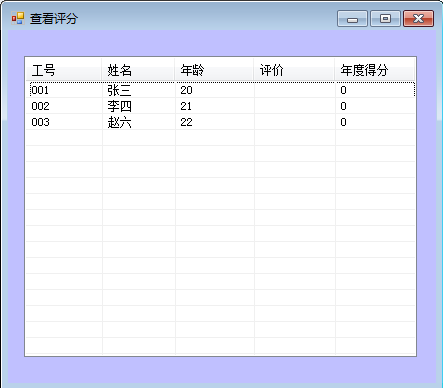Select the row with 工号 001
This screenshot has width=443, height=388.
[221, 90]
